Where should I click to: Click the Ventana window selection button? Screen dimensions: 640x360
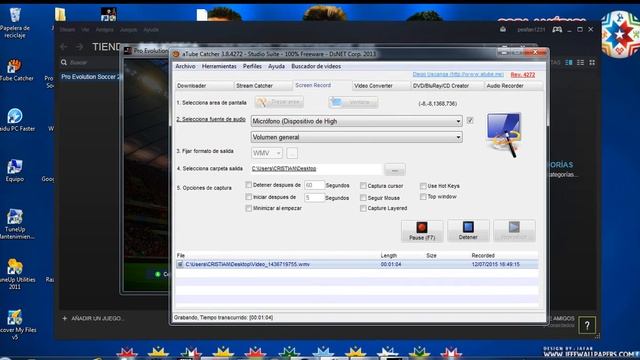click(x=353, y=102)
